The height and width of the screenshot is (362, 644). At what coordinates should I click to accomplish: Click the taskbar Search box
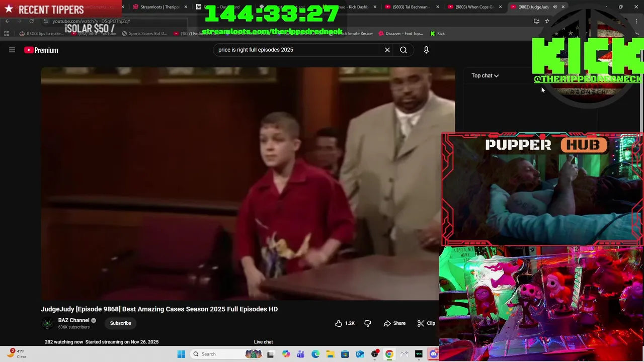pos(226,354)
